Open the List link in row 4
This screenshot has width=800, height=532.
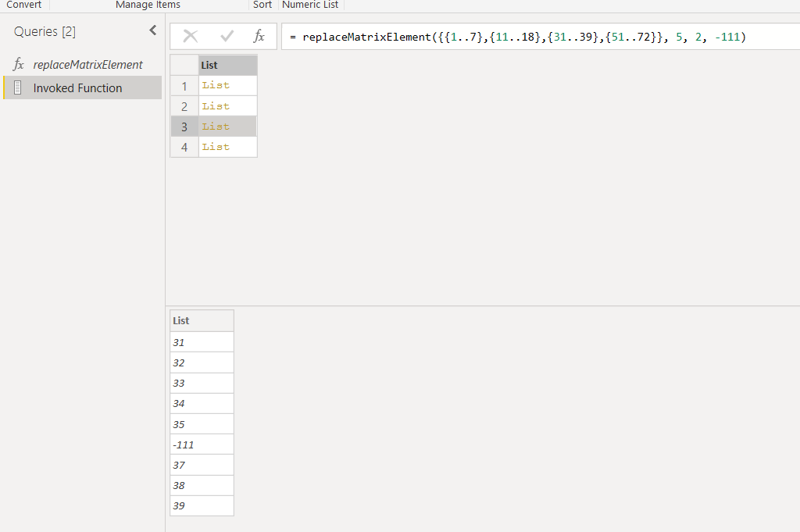coord(216,147)
